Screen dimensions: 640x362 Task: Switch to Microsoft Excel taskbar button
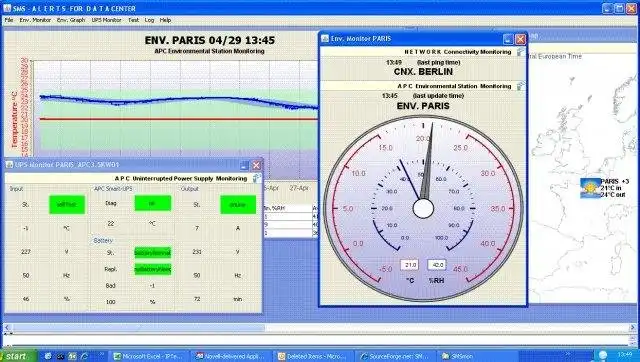pyautogui.click(x=150, y=356)
